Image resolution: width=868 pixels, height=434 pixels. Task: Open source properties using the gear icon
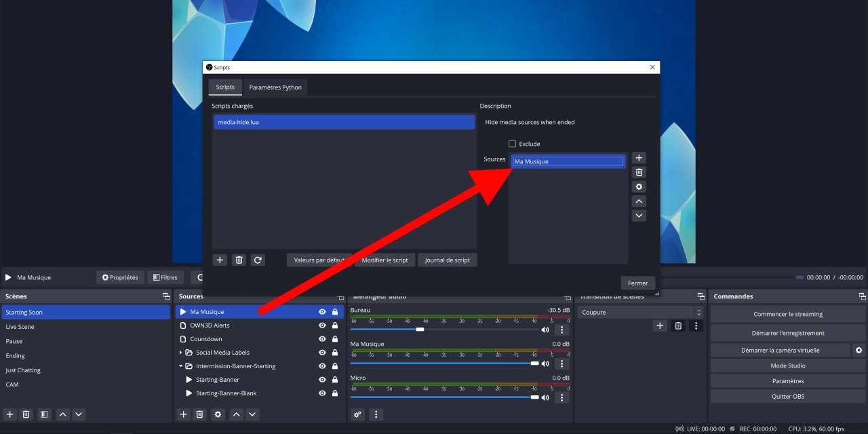tap(217, 414)
